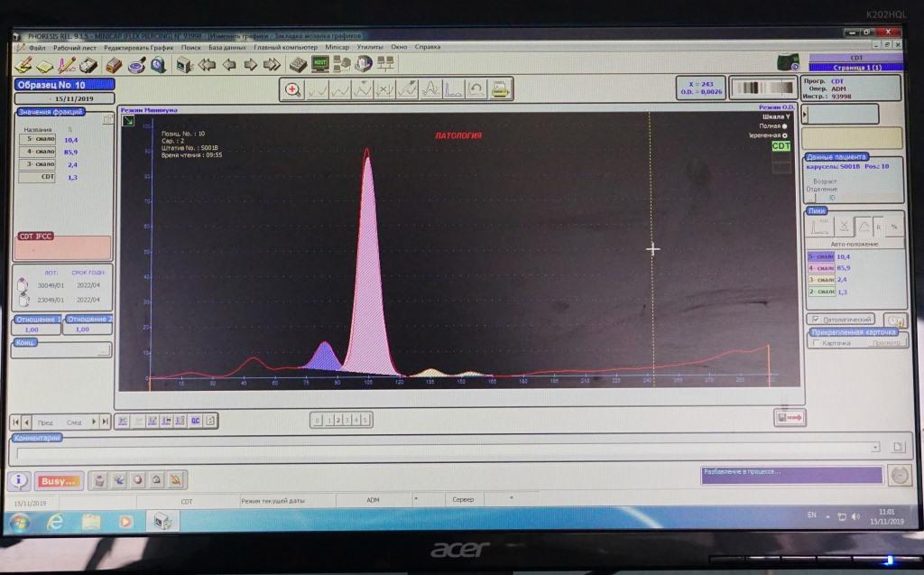Click the zoom magnifier tool icon

pyautogui.click(x=293, y=88)
